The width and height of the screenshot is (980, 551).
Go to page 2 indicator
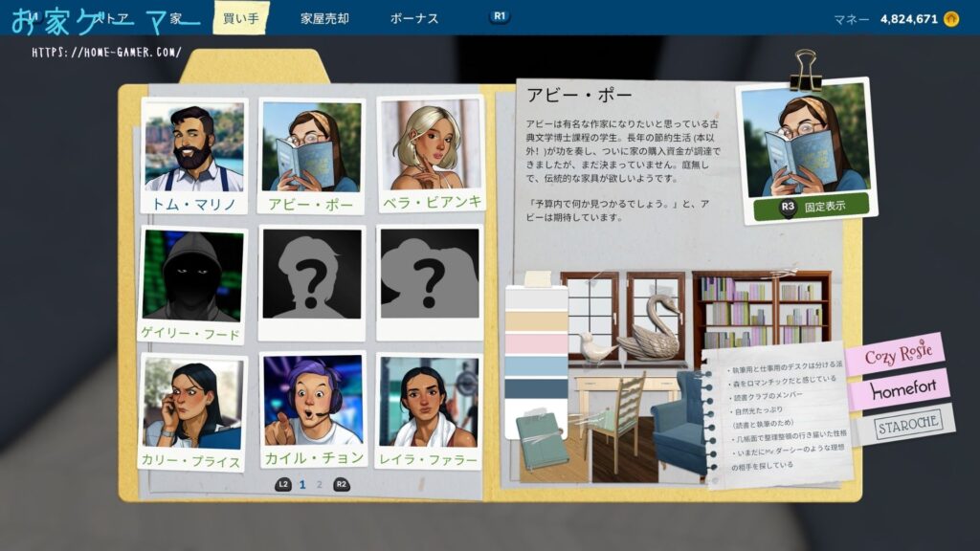pyautogui.click(x=320, y=484)
